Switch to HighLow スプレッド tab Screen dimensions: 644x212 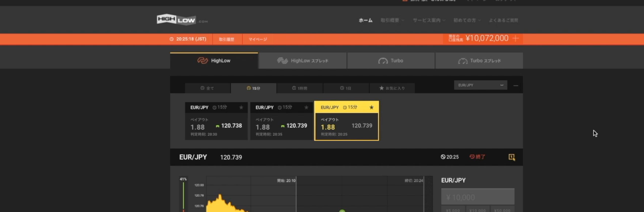[302, 61]
